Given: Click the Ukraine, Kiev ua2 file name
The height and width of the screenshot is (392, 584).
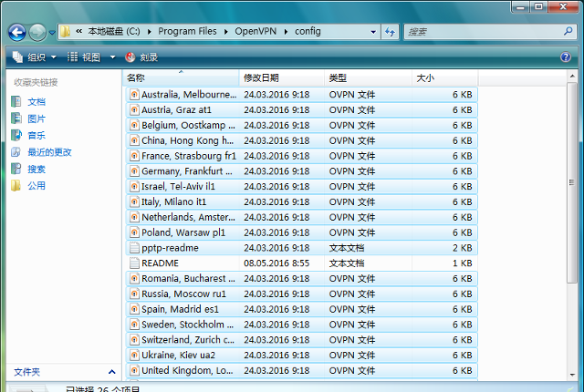Looking at the screenshot, I should point(179,356).
